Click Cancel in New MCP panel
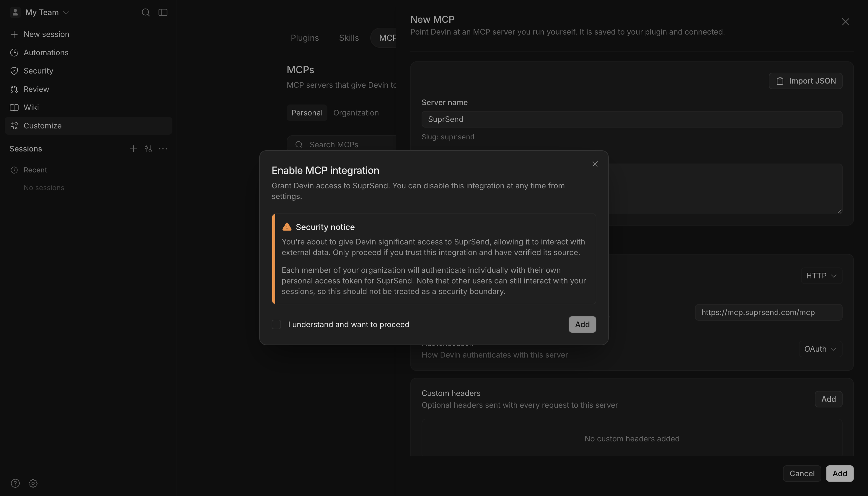868x496 pixels. [x=802, y=474]
